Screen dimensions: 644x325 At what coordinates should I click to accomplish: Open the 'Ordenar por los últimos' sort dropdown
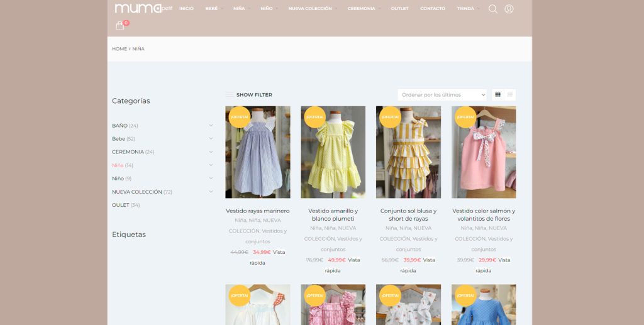click(x=442, y=95)
